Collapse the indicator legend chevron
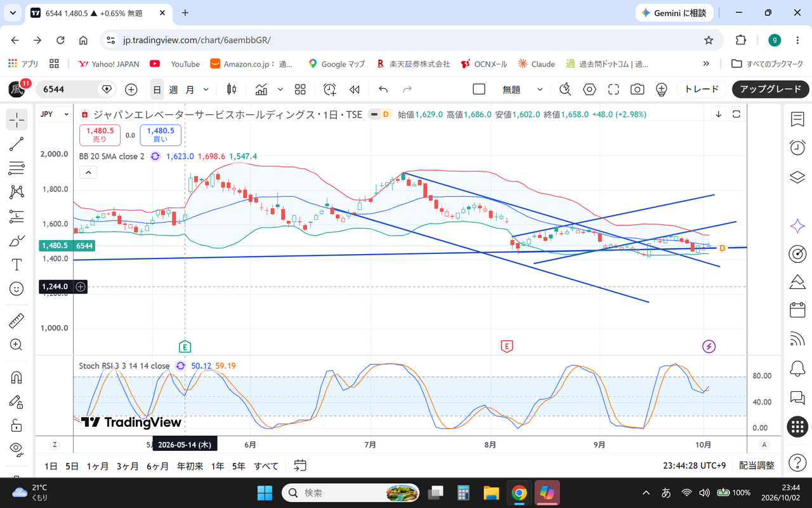812x508 pixels. click(x=88, y=172)
